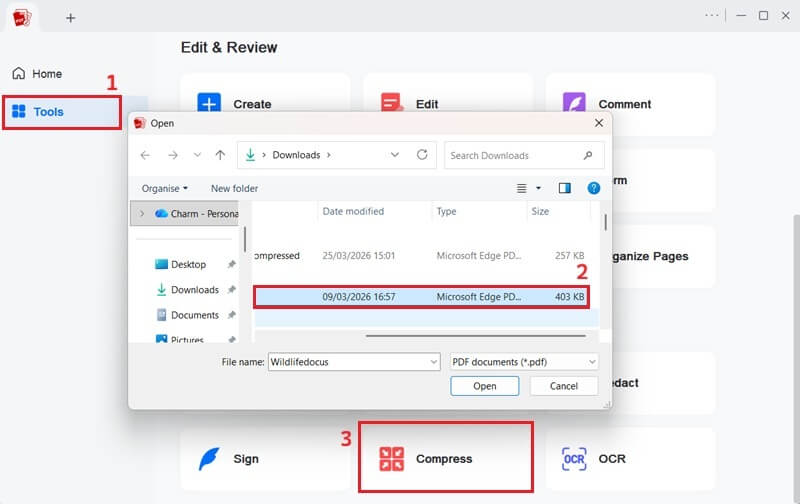The width and height of the screenshot is (800, 504).
Task: Open the Organize Pages tool
Action: coord(663,256)
